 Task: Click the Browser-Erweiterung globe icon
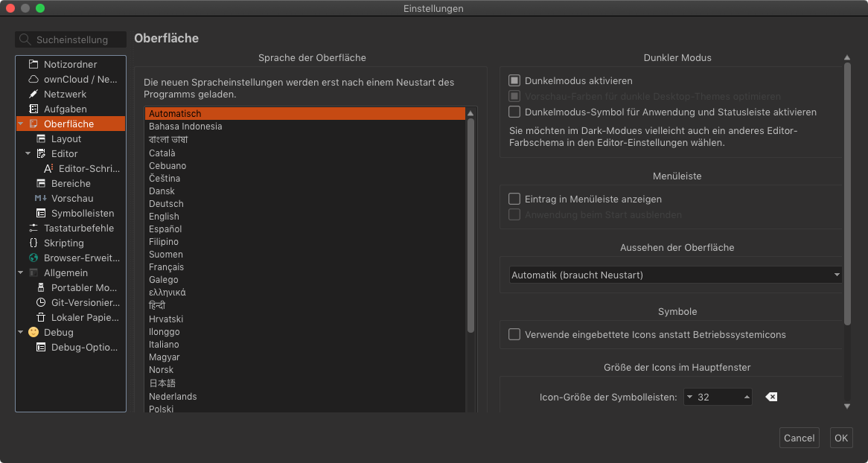pos(33,258)
